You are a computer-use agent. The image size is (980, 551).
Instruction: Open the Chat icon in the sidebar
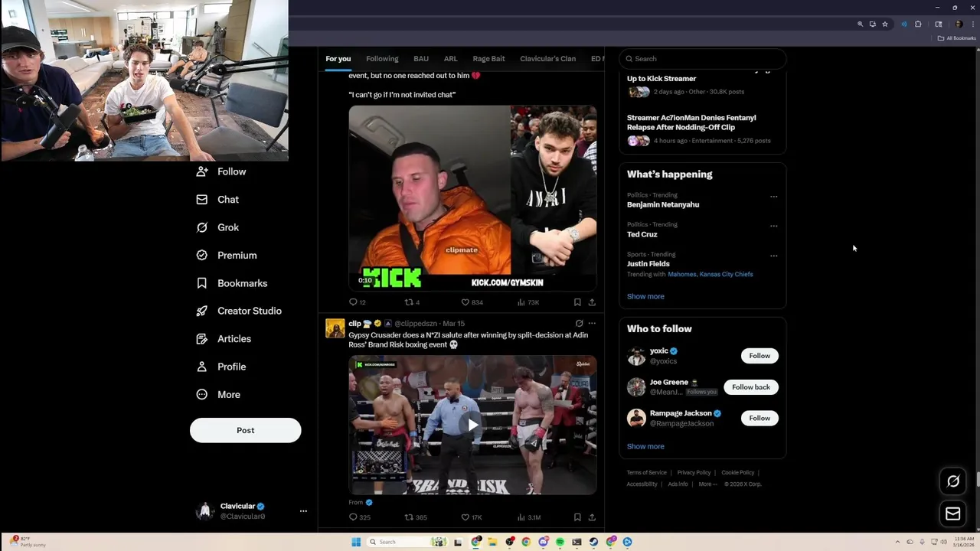pyautogui.click(x=202, y=200)
